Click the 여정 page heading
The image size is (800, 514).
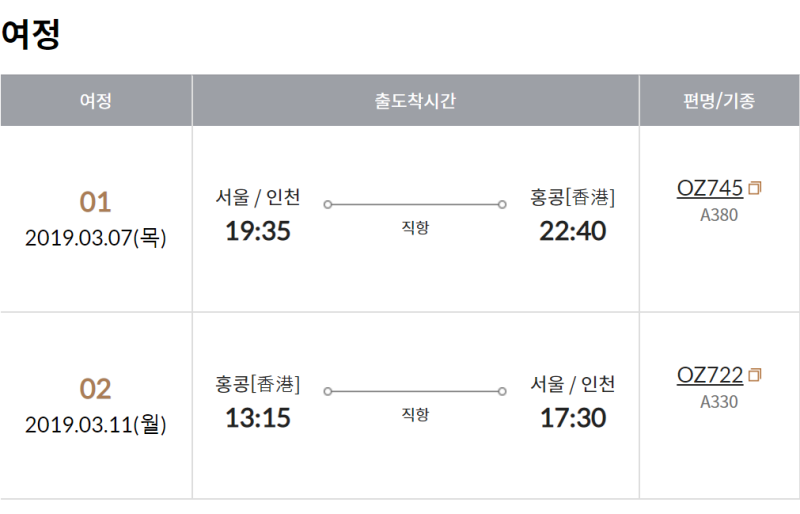31,35
